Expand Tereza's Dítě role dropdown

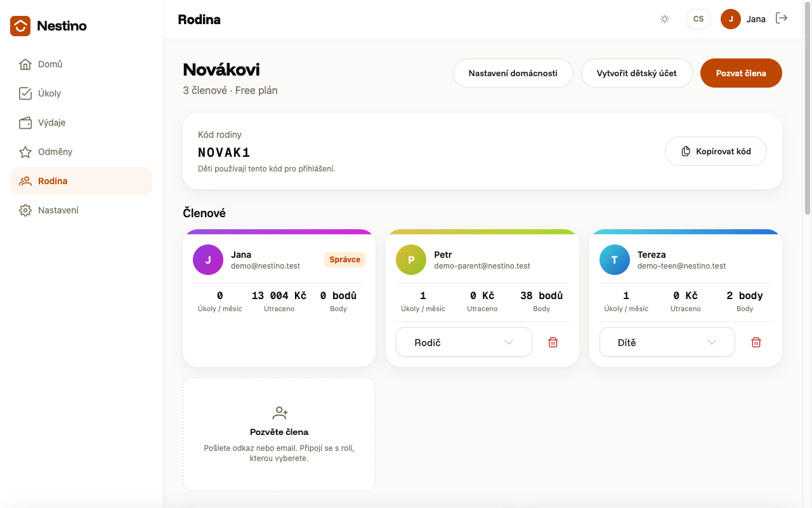click(667, 342)
